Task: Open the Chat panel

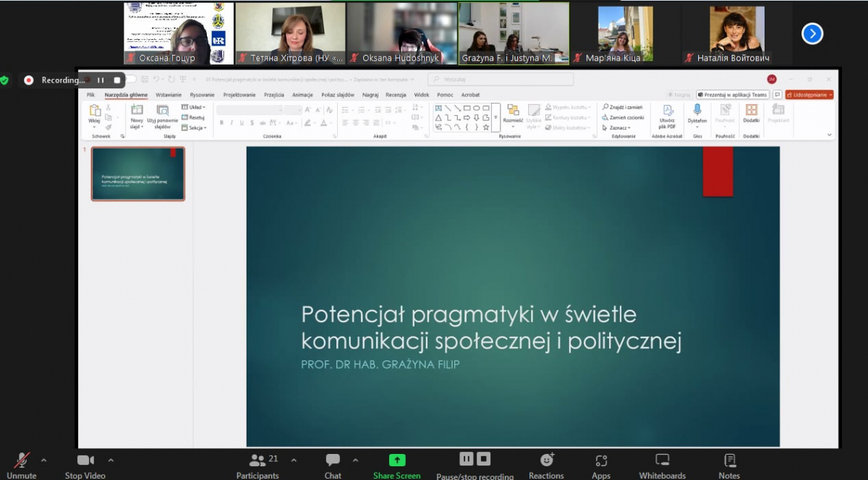Action: (333, 460)
